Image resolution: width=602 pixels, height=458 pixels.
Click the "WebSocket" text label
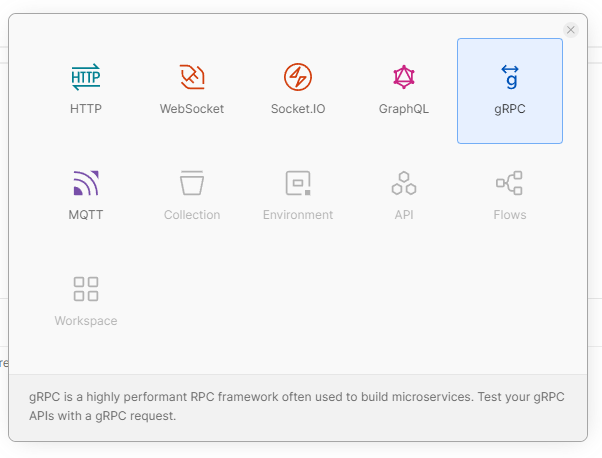(x=192, y=108)
